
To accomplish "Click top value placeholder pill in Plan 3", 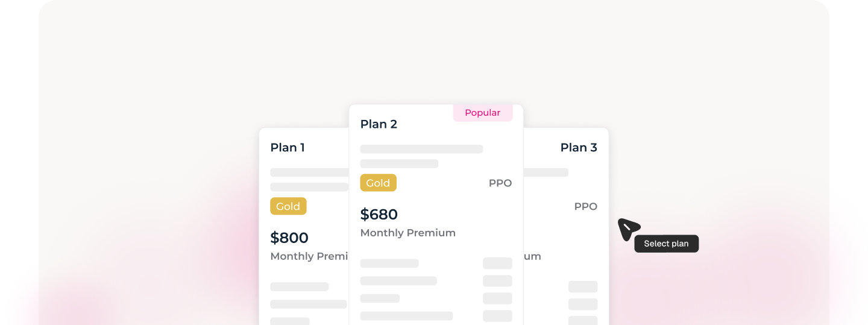I will click(583, 286).
